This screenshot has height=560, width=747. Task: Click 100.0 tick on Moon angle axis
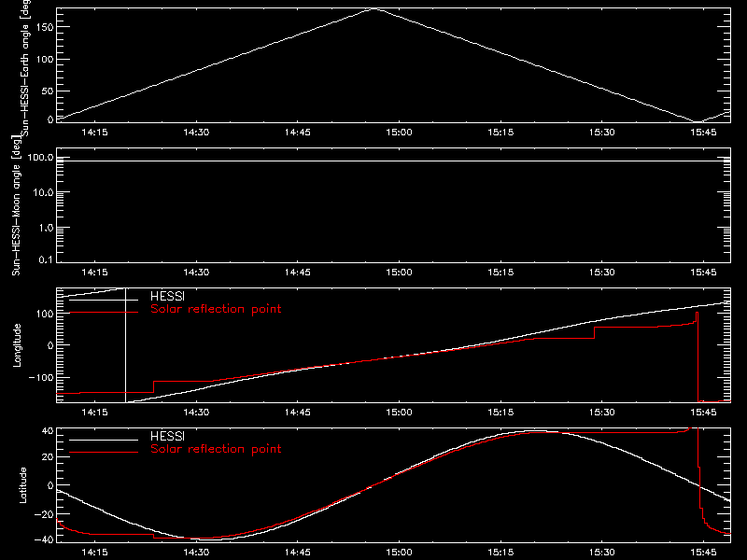[40, 157]
